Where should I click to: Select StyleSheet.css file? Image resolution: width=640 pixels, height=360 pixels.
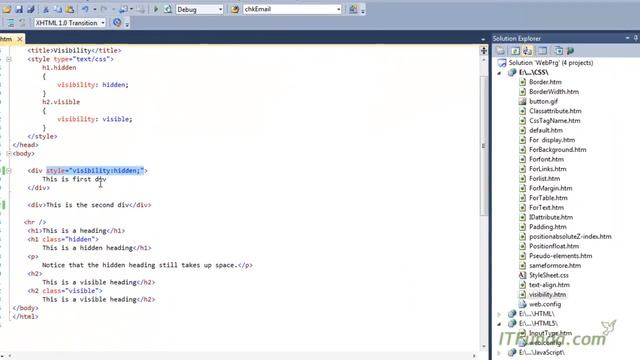tap(549, 276)
